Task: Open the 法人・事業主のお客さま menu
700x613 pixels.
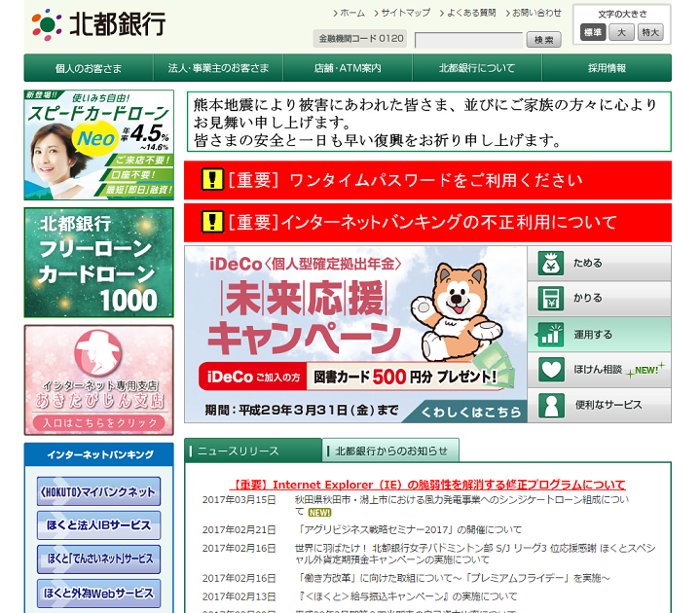Action: 218,68
